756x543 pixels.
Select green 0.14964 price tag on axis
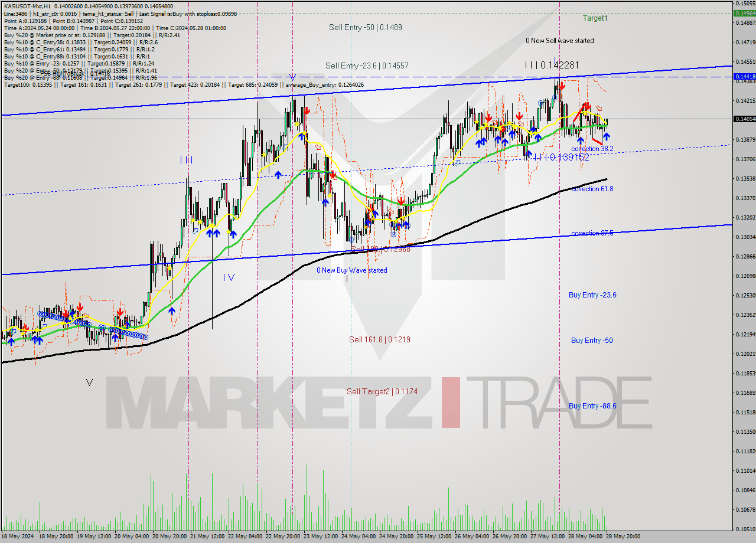point(744,13)
